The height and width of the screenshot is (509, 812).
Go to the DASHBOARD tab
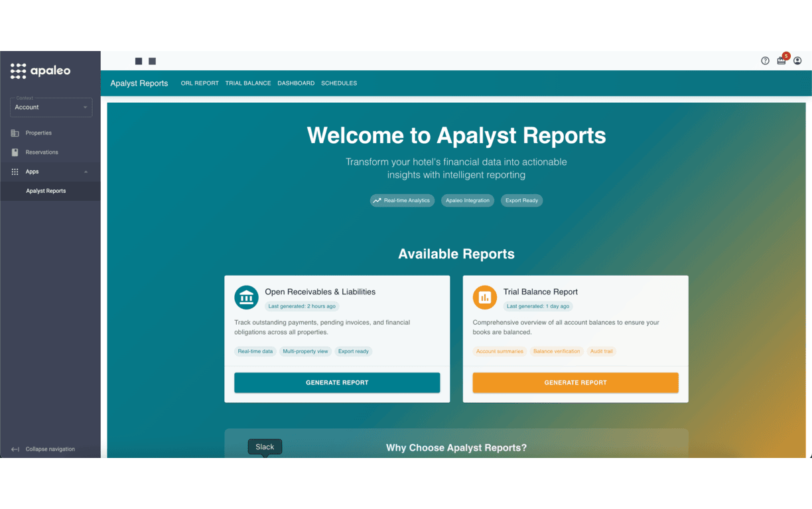click(296, 84)
